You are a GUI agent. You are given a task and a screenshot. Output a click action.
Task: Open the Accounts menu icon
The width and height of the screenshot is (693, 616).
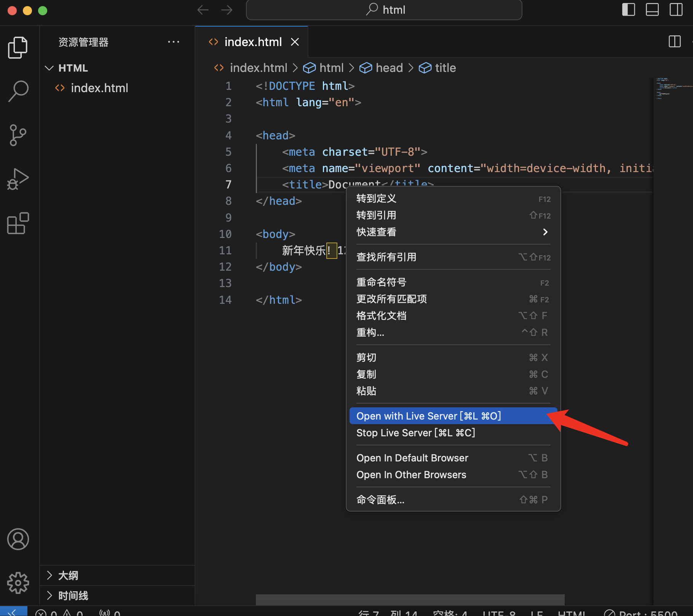18,539
